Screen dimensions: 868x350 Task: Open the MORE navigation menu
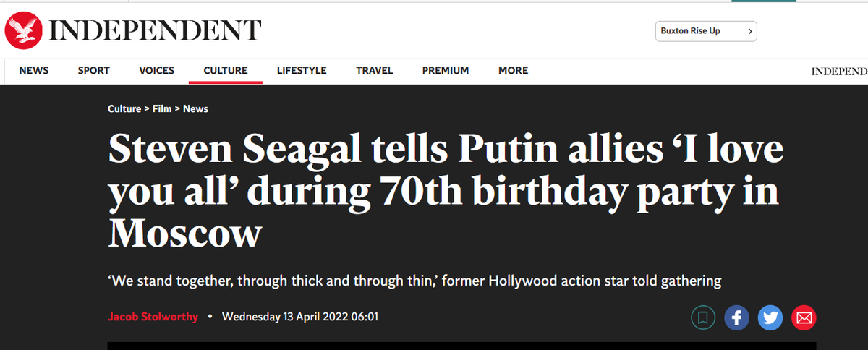coord(513,70)
